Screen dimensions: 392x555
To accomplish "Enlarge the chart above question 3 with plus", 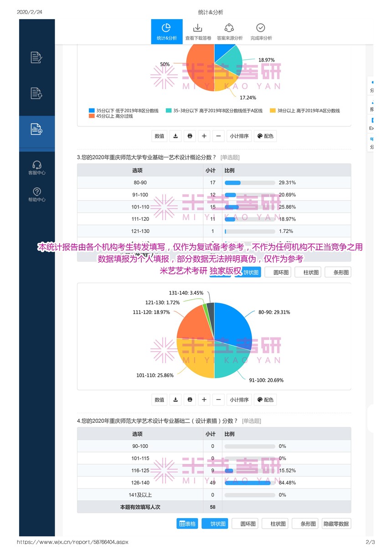I will click(x=204, y=136).
